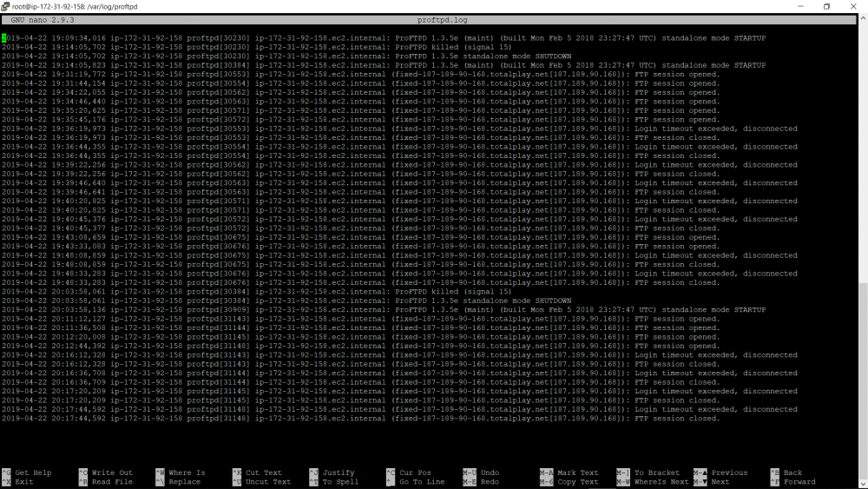Click the proftpd.log filename in nano header
The width and height of the screenshot is (868, 489).
[444, 19]
